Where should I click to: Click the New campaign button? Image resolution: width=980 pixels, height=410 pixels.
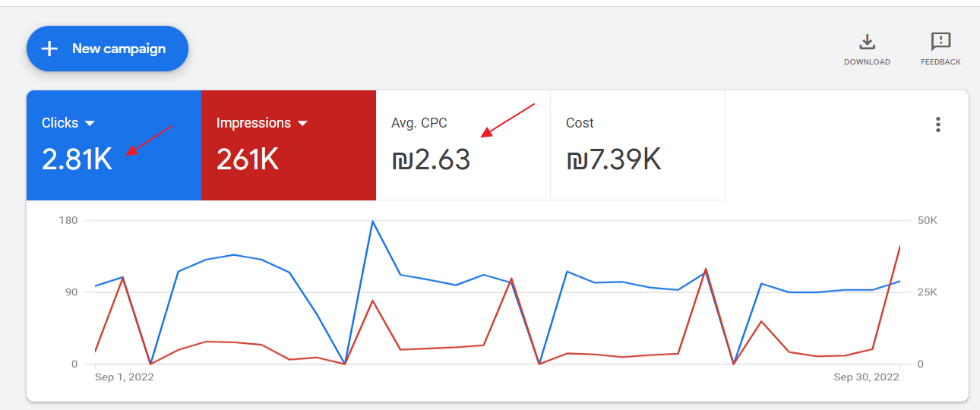click(x=107, y=49)
